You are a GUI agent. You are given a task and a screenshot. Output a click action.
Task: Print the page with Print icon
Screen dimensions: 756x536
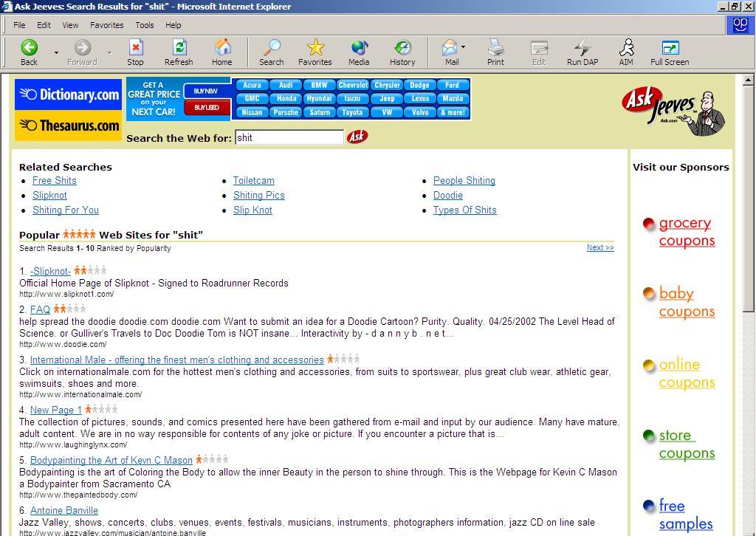point(495,52)
